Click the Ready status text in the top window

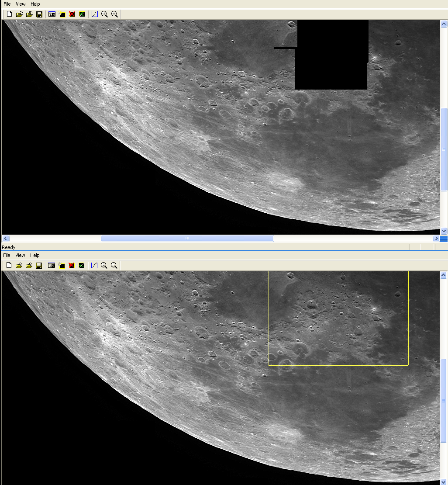click(x=9, y=247)
